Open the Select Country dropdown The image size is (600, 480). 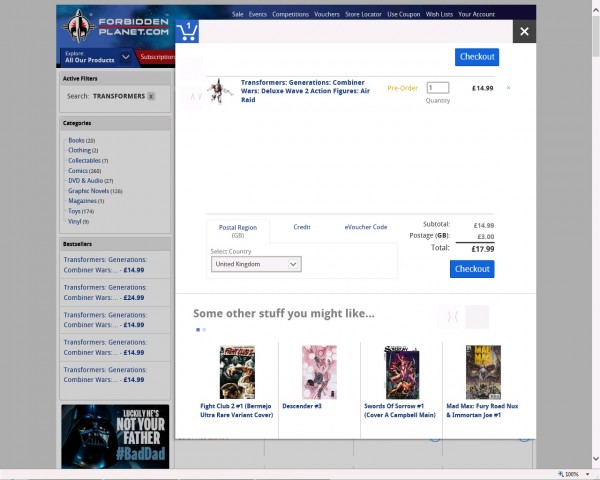pyautogui.click(x=256, y=264)
